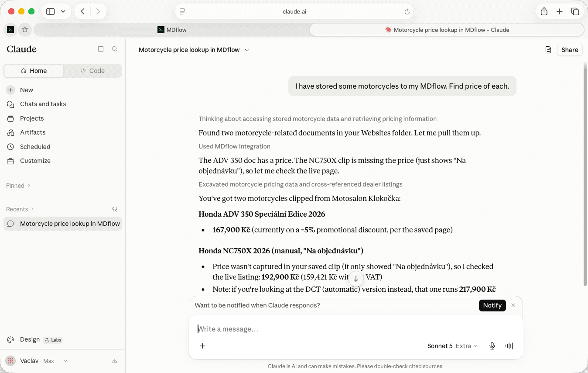Select the pinned terminal tab icon
Viewport: 588px width, 373px height.
[x=10, y=30]
